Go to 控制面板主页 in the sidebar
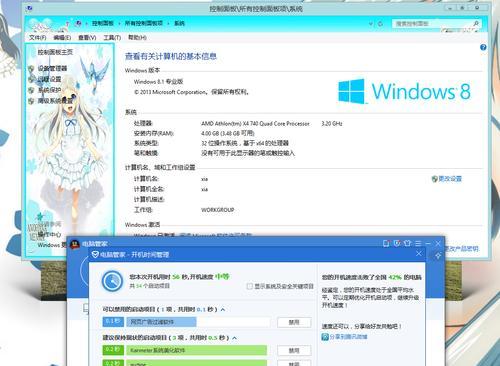Viewport: 500px width, 366px height. 55,52
